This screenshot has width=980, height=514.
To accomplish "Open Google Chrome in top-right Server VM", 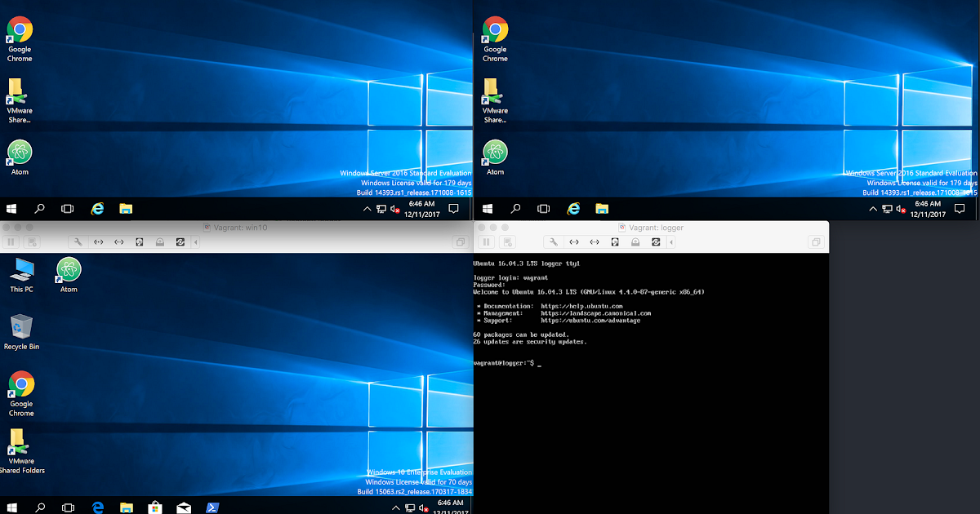I will [495, 40].
